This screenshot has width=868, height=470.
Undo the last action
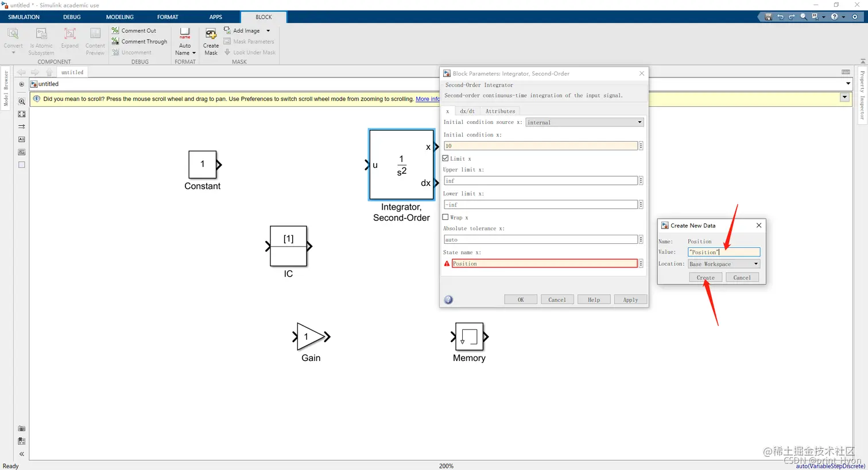click(x=780, y=17)
